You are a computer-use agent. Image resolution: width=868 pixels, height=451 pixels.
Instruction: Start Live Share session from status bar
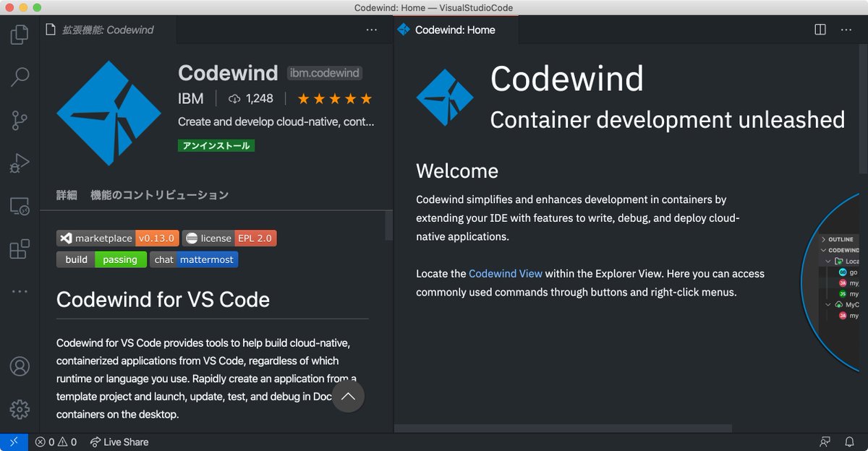click(119, 442)
